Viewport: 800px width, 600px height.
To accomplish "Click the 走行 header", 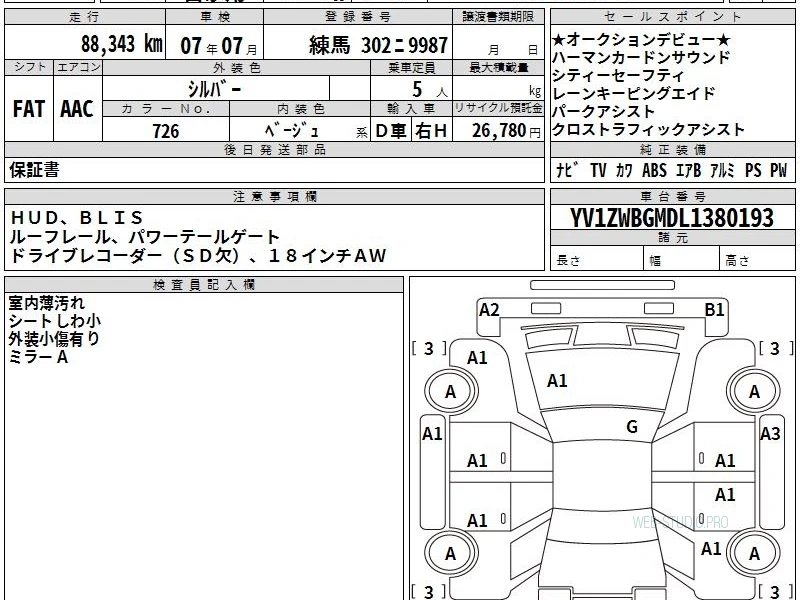I will [85, 17].
